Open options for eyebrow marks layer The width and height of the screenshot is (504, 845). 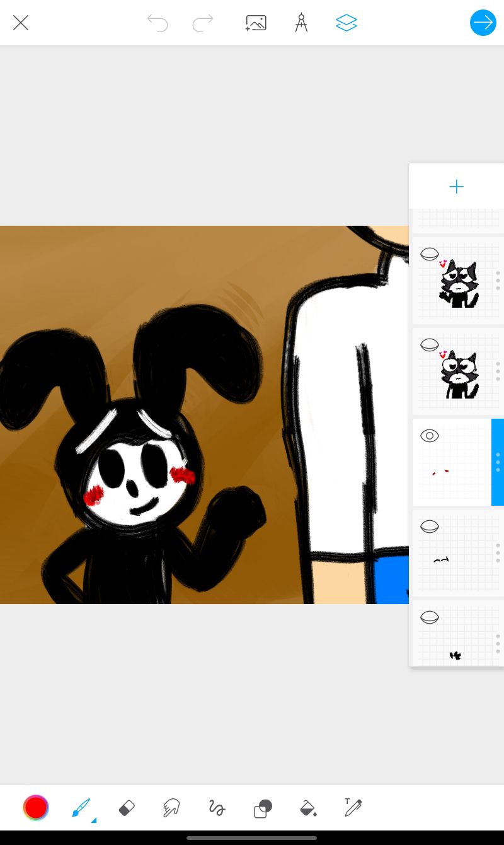pos(498,553)
